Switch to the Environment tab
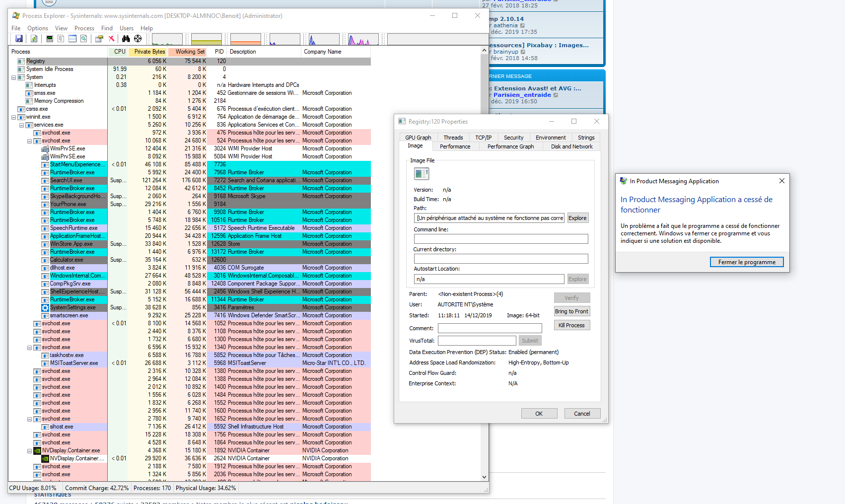The height and width of the screenshot is (504, 845). (551, 138)
